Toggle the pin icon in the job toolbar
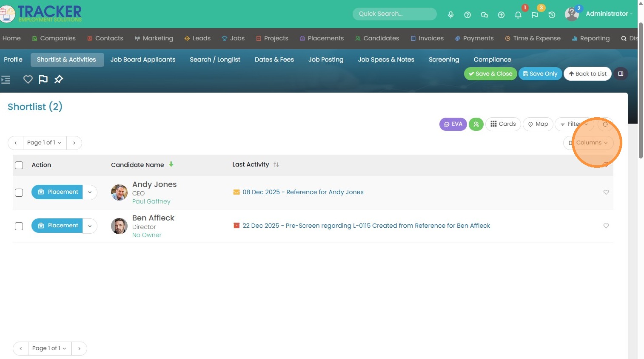The width and height of the screenshot is (644, 359). 59,79
